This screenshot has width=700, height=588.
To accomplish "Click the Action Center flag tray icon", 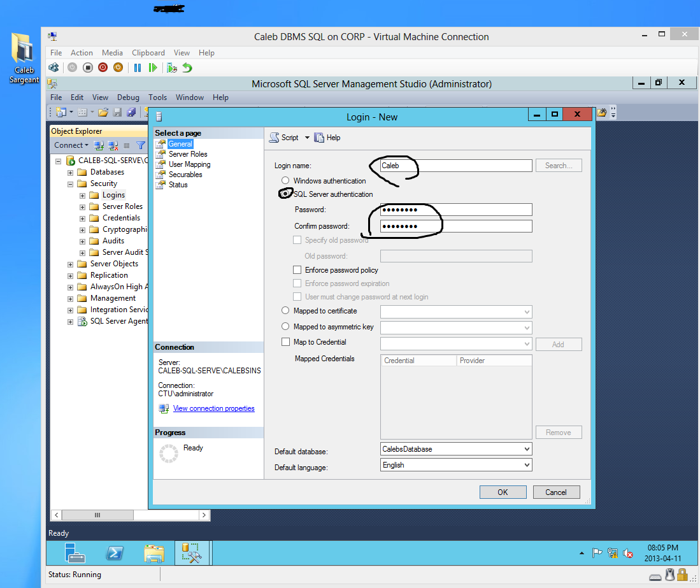I will [597, 553].
